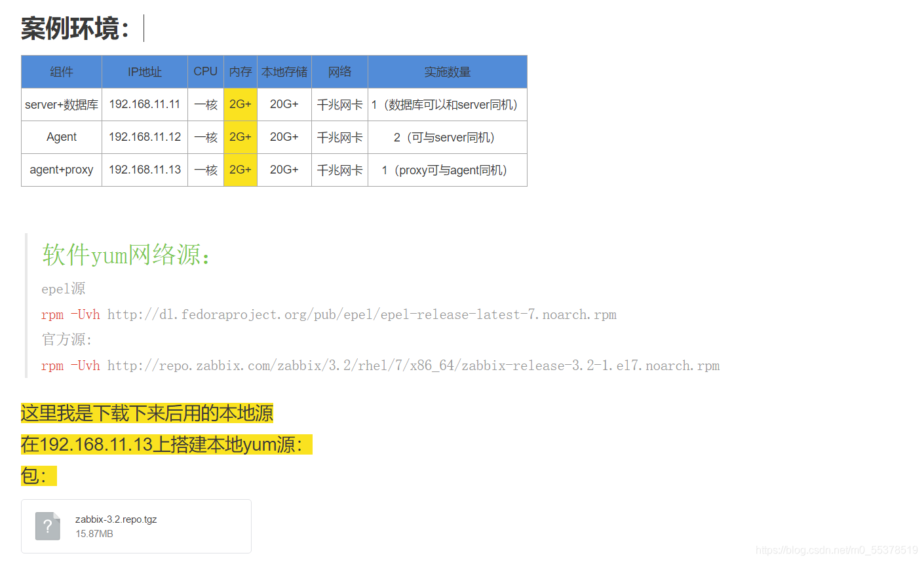Click the highlighted 包 label
924x562 pixels.
point(39,476)
